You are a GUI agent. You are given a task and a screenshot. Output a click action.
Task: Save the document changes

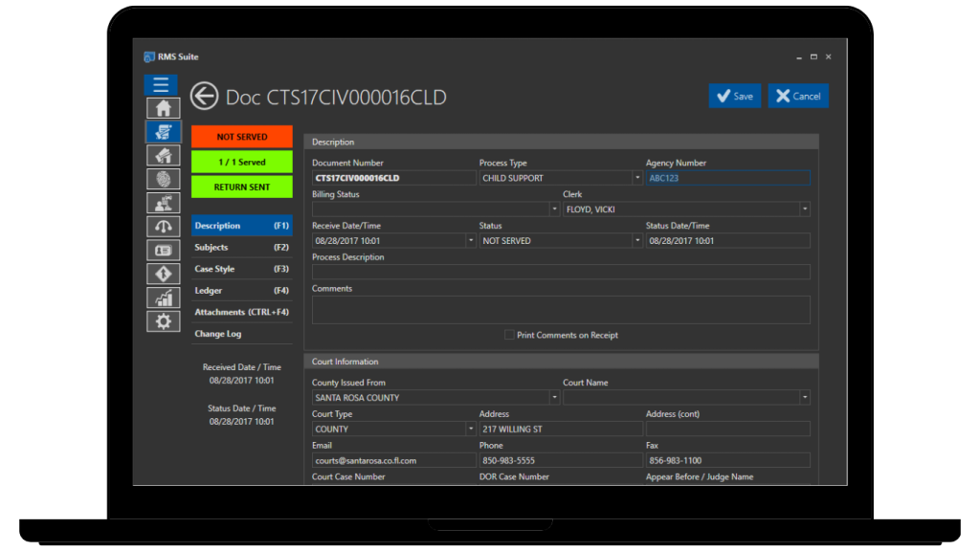[x=734, y=96]
